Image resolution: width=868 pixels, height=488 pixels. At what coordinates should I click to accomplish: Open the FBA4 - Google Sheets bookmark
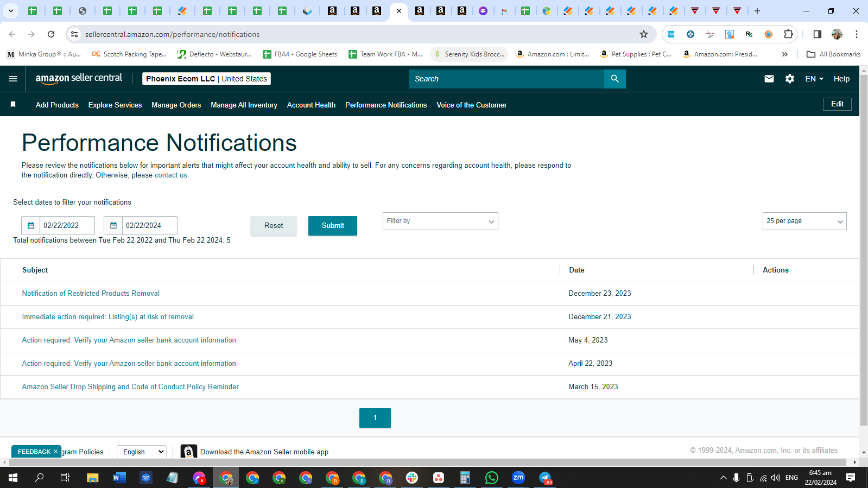click(300, 54)
